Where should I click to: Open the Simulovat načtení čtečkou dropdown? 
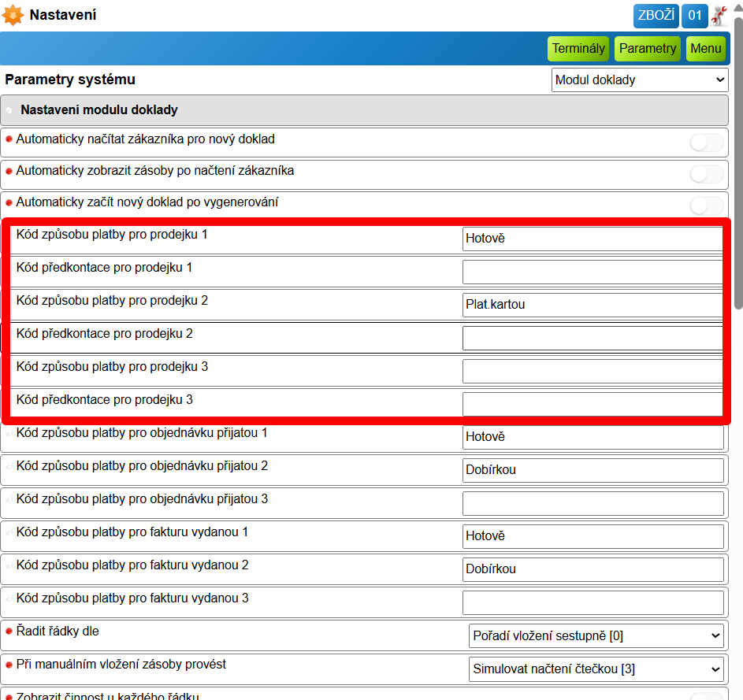pyautogui.click(x=596, y=669)
